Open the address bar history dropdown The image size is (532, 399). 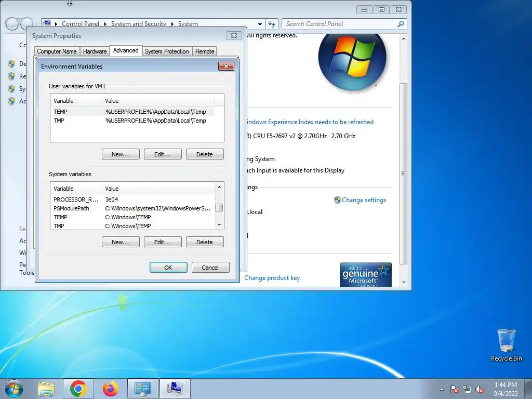(260, 24)
